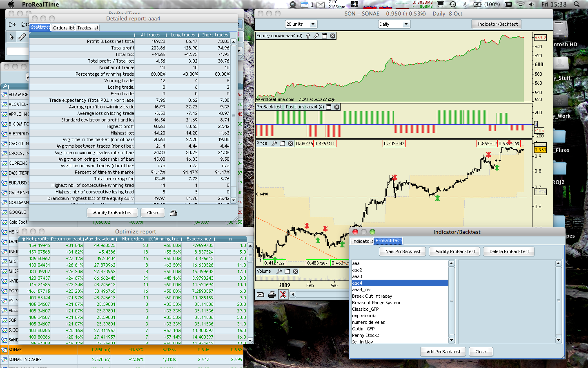Image resolution: width=588 pixels, height=368 pixels.
Task: Select the ProBacktest tab
Action: tap(388, 241)
